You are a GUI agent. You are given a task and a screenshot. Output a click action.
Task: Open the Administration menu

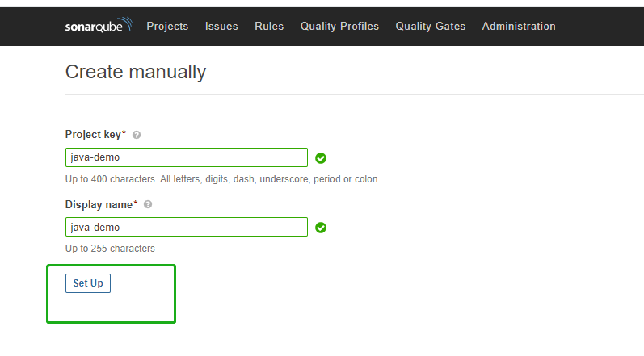519,27
